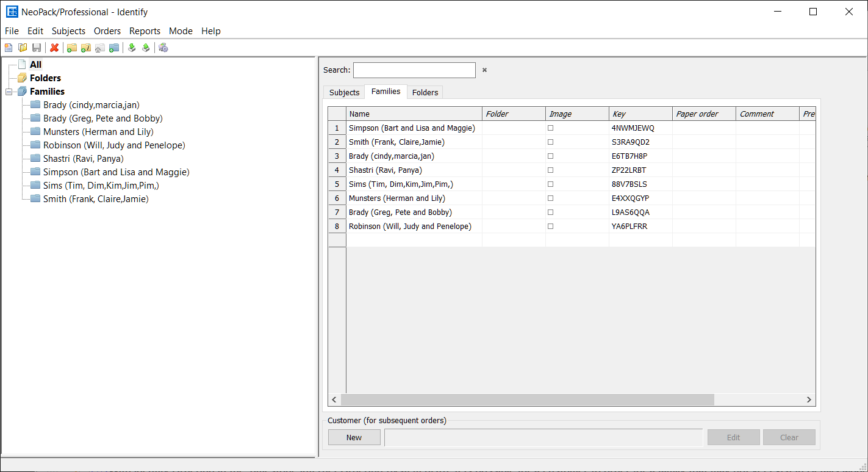Switch to the Folders tab
This screenshot has height=472, width=868.
(x=425, y=92)
